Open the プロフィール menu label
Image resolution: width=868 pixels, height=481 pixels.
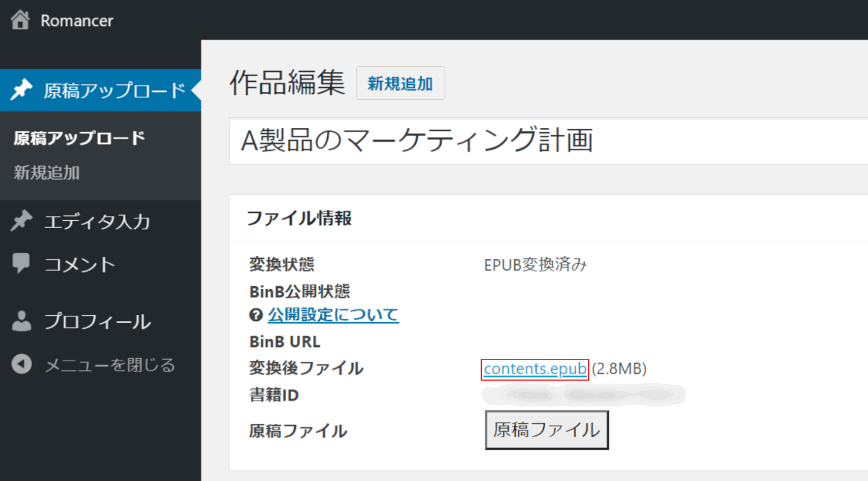97,322
